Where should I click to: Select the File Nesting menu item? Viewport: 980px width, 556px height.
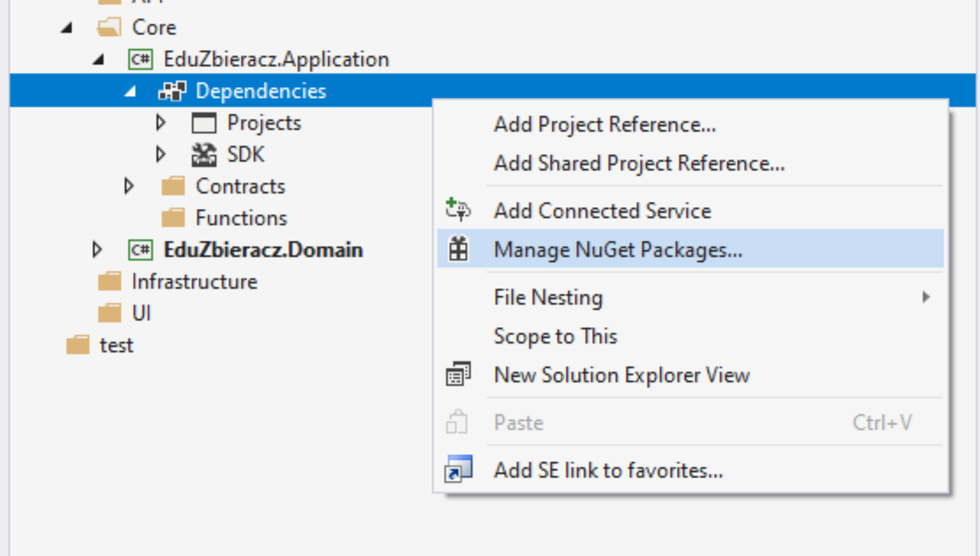690,297
